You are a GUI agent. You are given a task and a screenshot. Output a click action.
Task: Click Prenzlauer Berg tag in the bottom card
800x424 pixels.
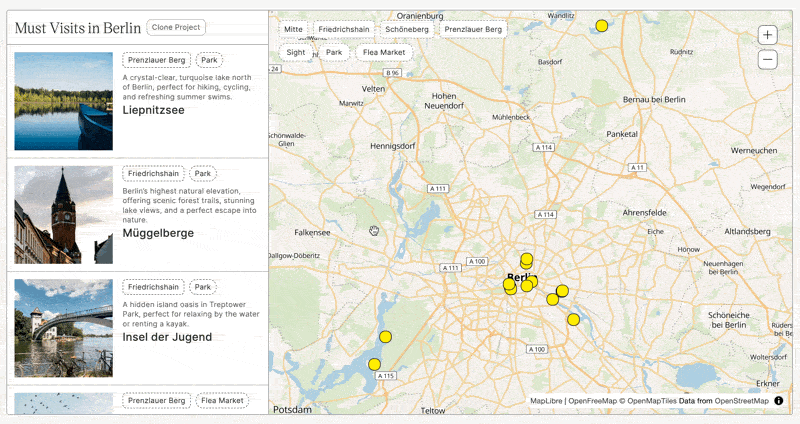(157, 401)
